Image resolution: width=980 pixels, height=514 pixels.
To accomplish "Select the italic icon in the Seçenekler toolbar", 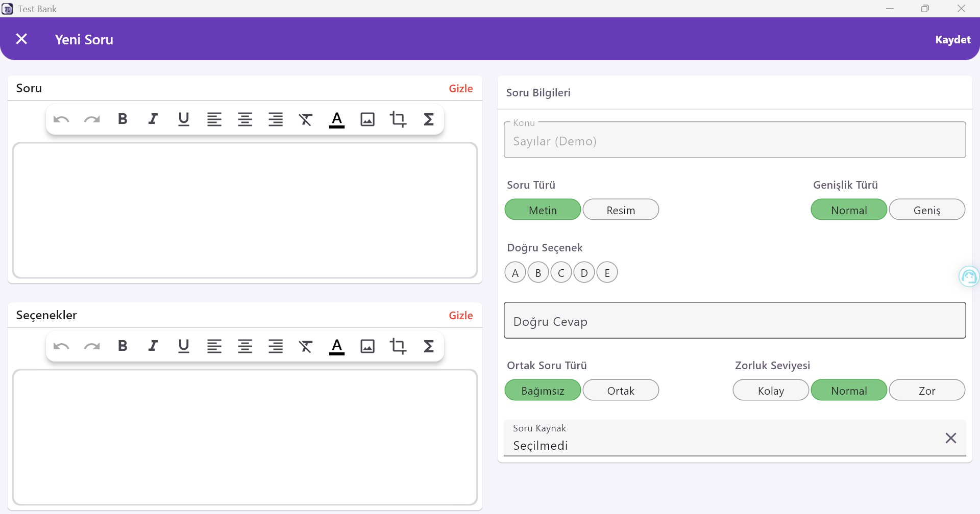I will [x=153, y=346].
